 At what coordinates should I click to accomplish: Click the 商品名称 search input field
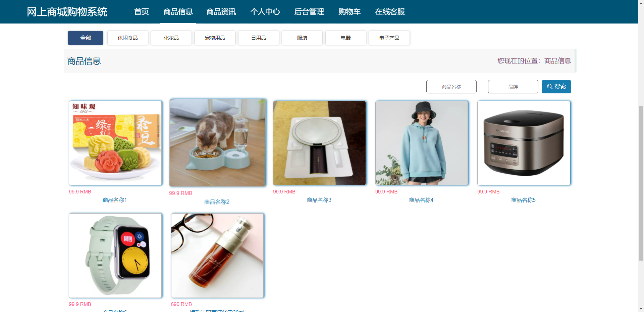tap(451, 87)
